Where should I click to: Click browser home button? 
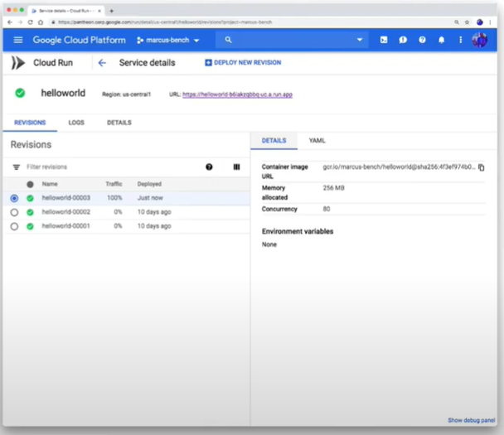click(x=41, y=22)
